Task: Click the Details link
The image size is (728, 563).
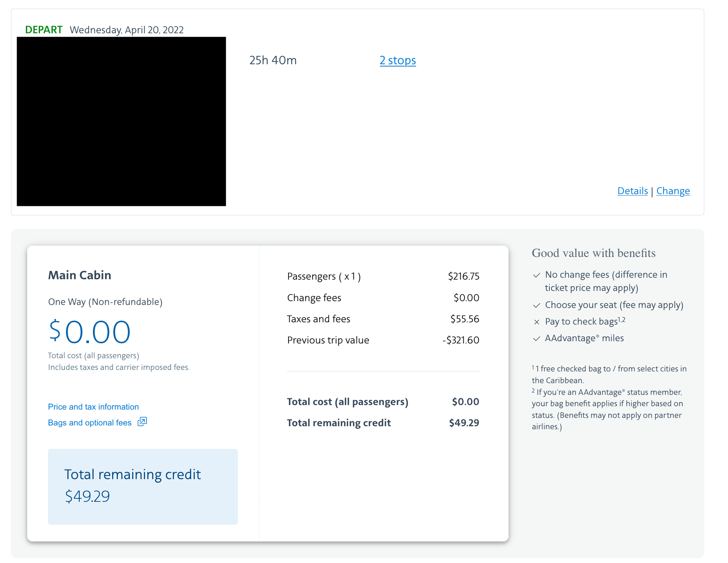Action: click(632, 191)
